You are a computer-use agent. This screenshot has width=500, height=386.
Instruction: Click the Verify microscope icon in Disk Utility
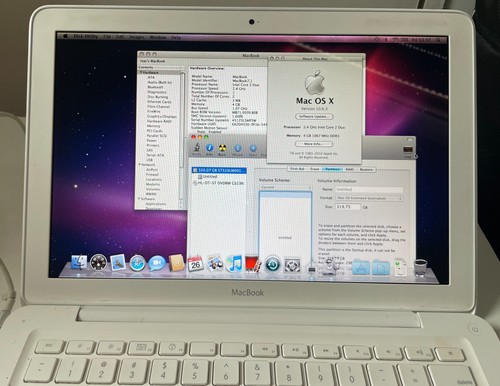point(197,149)
